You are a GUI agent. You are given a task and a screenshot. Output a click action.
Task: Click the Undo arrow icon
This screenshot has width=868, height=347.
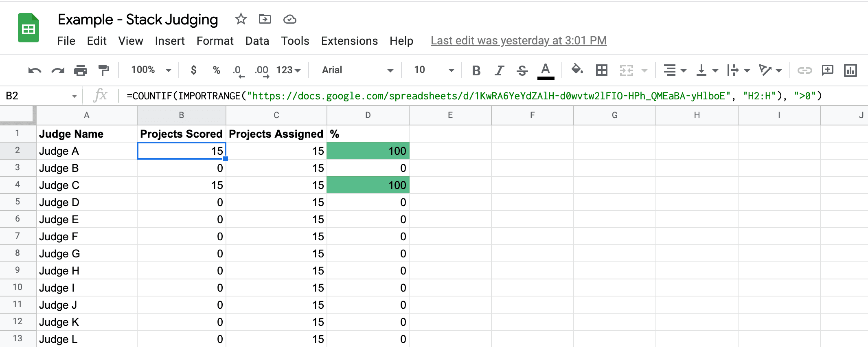pos(35,70)
